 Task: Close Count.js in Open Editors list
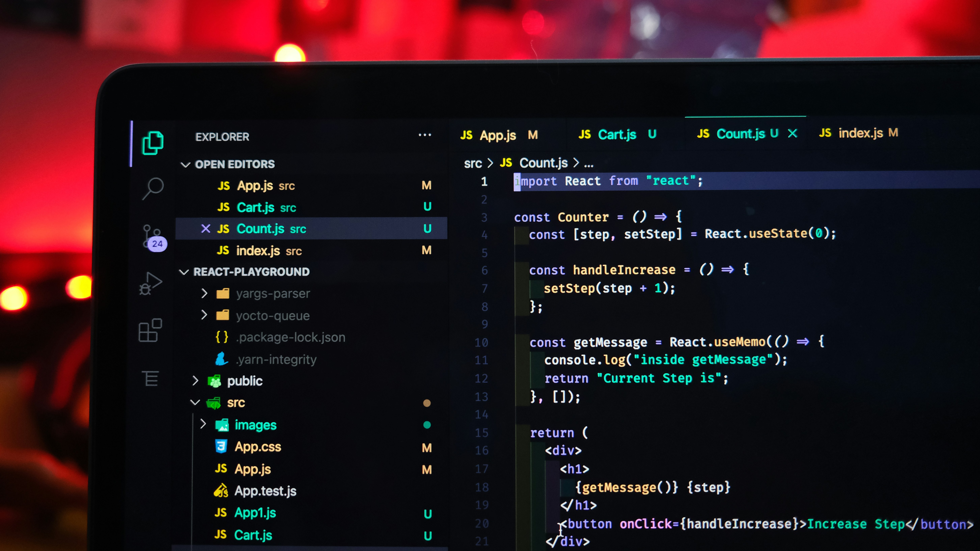pos(206,229)
